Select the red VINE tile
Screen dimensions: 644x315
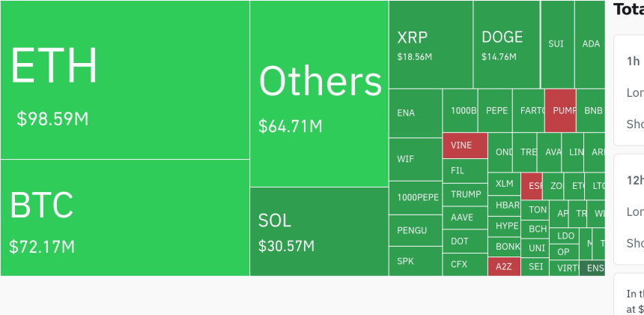465,145
